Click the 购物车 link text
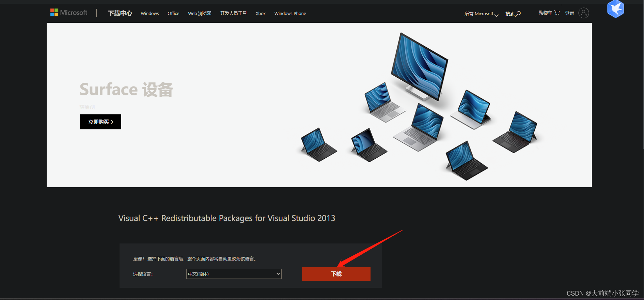 545,13
